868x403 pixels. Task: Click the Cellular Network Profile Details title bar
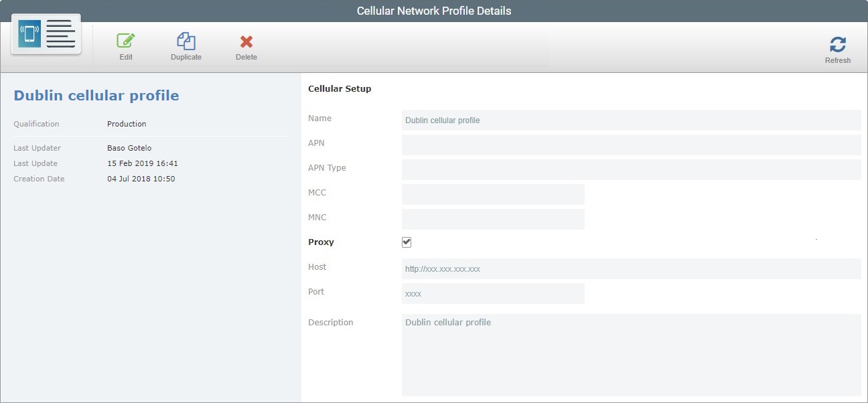point(433,10)
